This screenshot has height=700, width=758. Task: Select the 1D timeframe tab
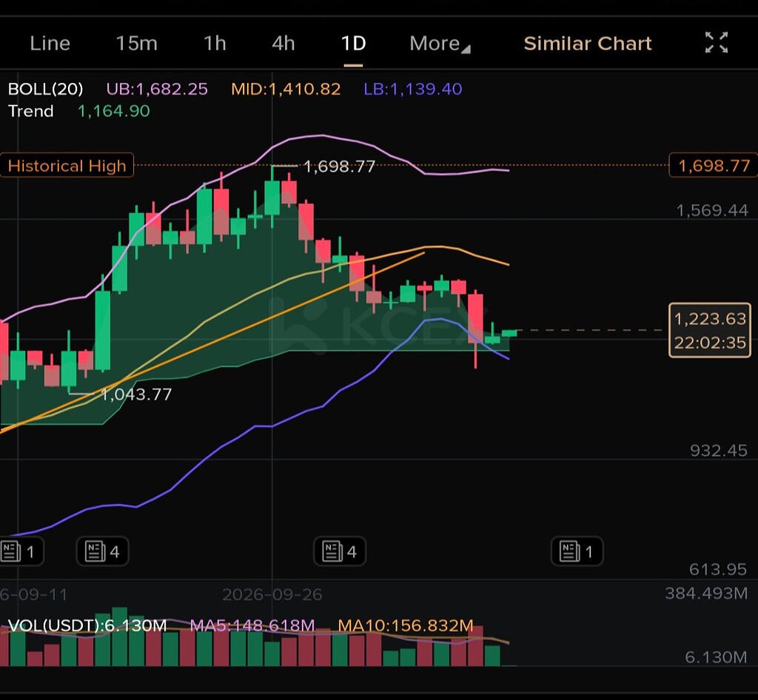(x=353, y=44)
